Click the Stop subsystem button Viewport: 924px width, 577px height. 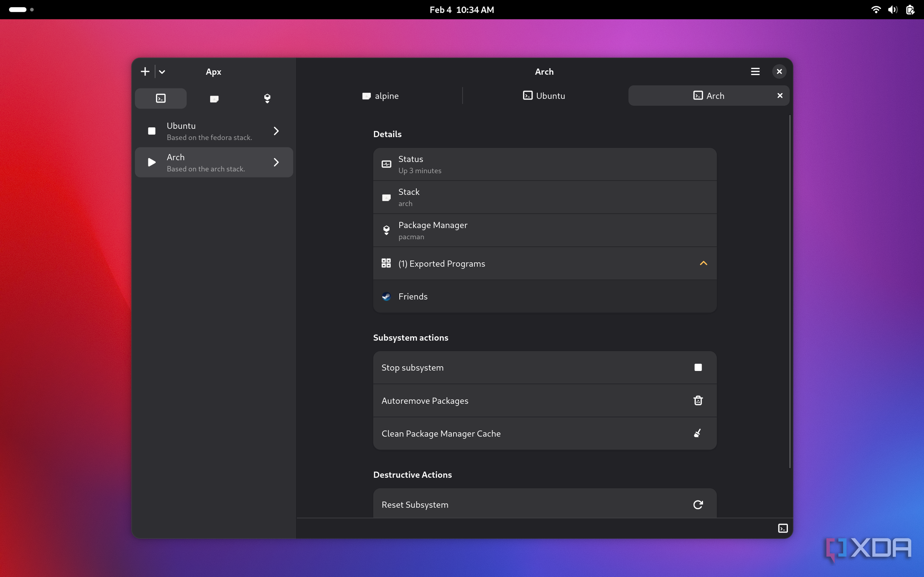point(545,367)
